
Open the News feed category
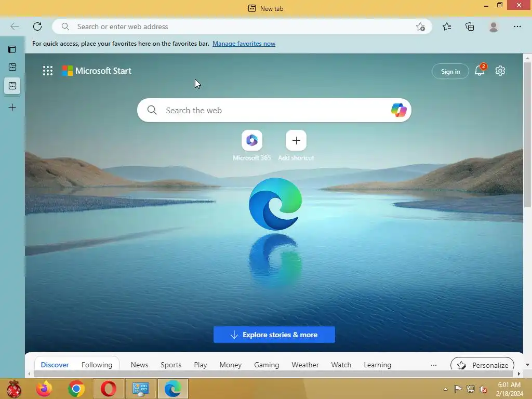coord(139,365)
